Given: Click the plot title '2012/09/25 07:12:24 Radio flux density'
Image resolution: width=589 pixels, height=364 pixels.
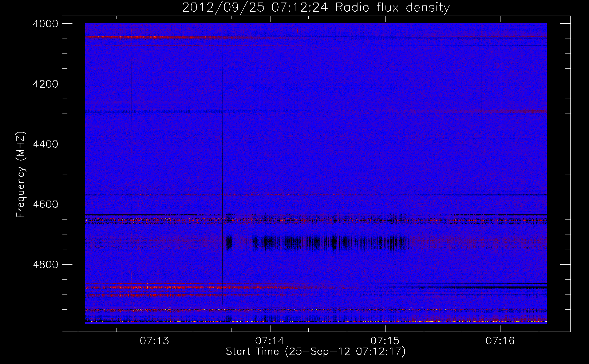Looking at the screenshot, I should [316, 7].
